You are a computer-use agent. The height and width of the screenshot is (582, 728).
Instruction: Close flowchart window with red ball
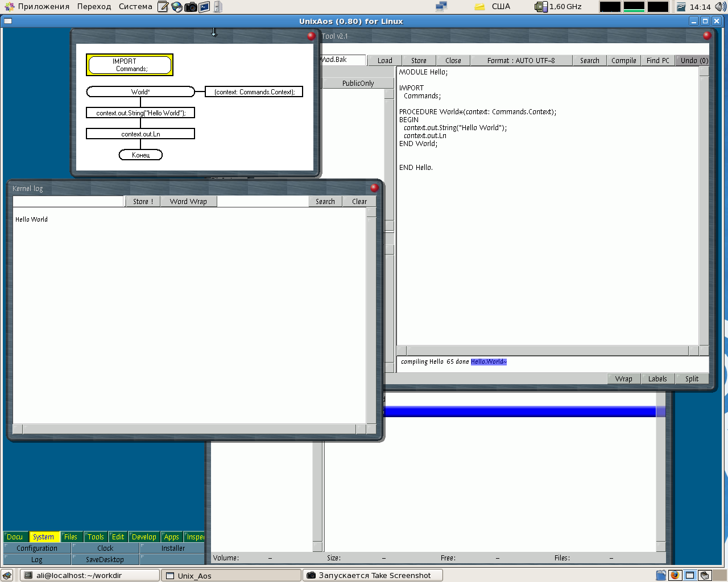[x=311, y=36]
